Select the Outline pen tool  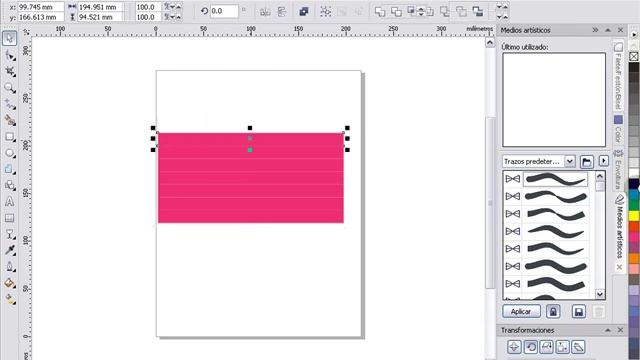pos(9,267)
